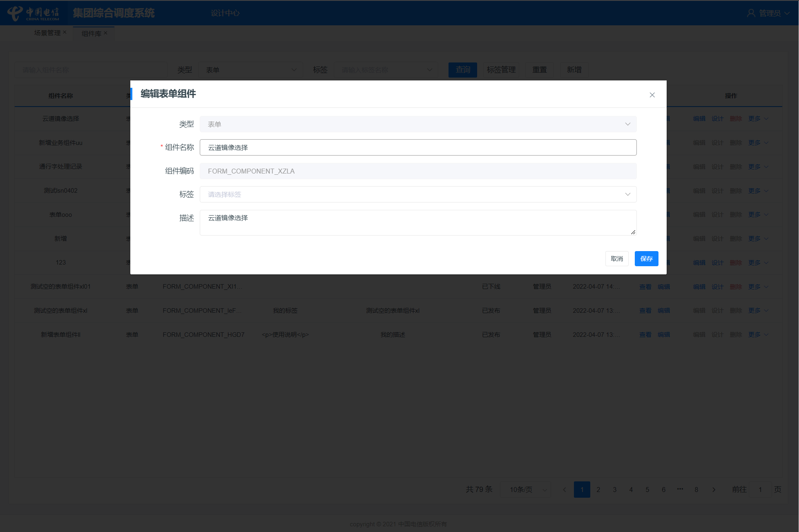Expand the 标签 select dropdown in dialog
799x532 pixels.
click(418, 194)
